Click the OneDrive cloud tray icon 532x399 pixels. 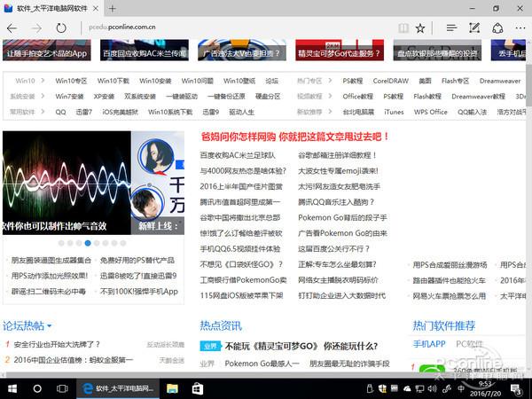(407, 389)
